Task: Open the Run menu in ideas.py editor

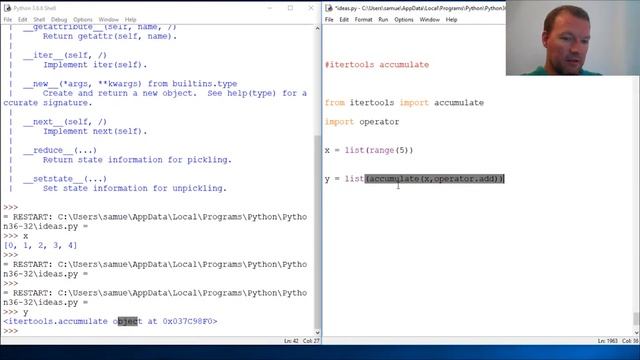Action: click(x=383, y=20)
